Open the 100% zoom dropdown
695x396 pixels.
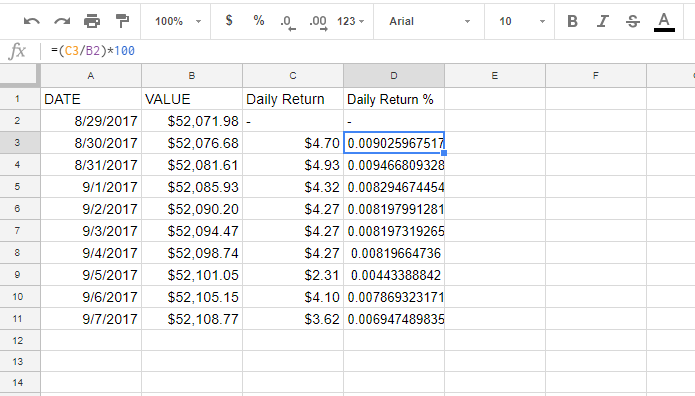pyautogui.click(x=177, y=21)
